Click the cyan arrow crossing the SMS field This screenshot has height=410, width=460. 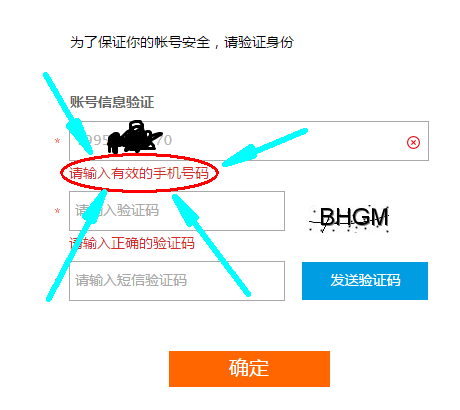(211, 245)
